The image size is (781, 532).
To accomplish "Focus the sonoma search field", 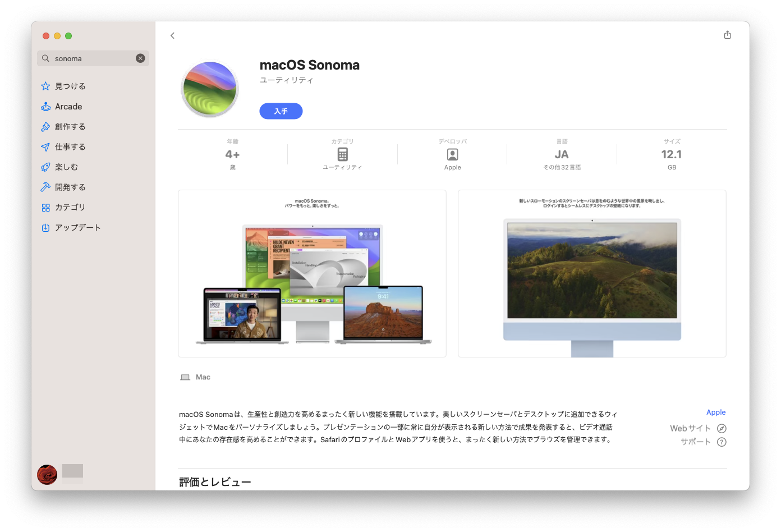I will pos(93,58).
